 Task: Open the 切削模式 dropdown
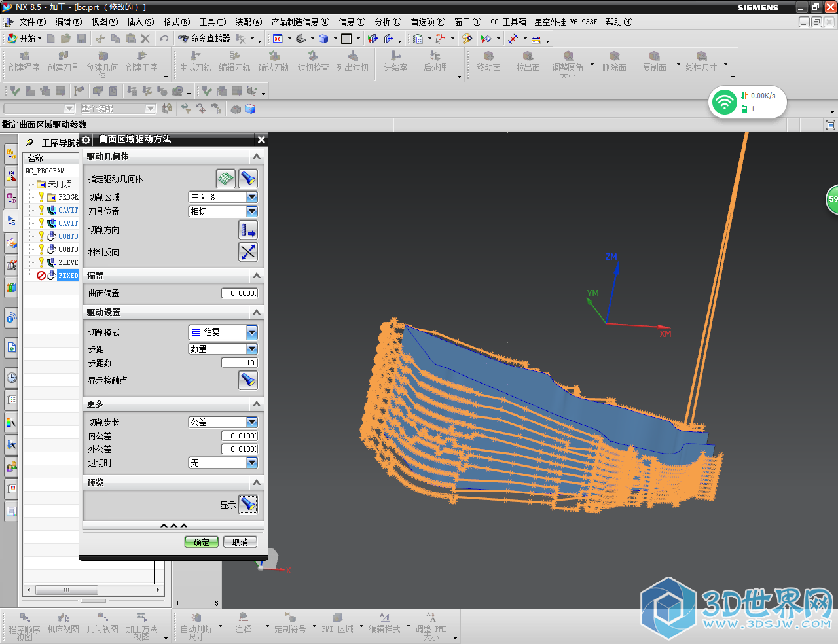(x=223, y=332)
